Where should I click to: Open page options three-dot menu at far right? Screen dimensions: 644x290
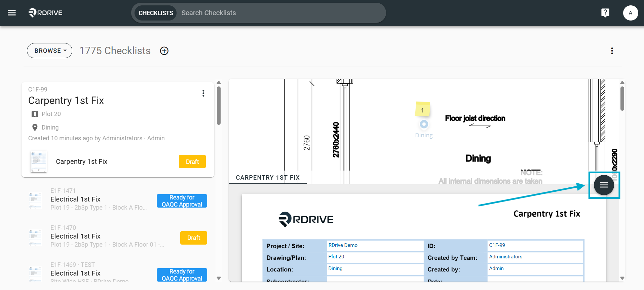point(612,51)
